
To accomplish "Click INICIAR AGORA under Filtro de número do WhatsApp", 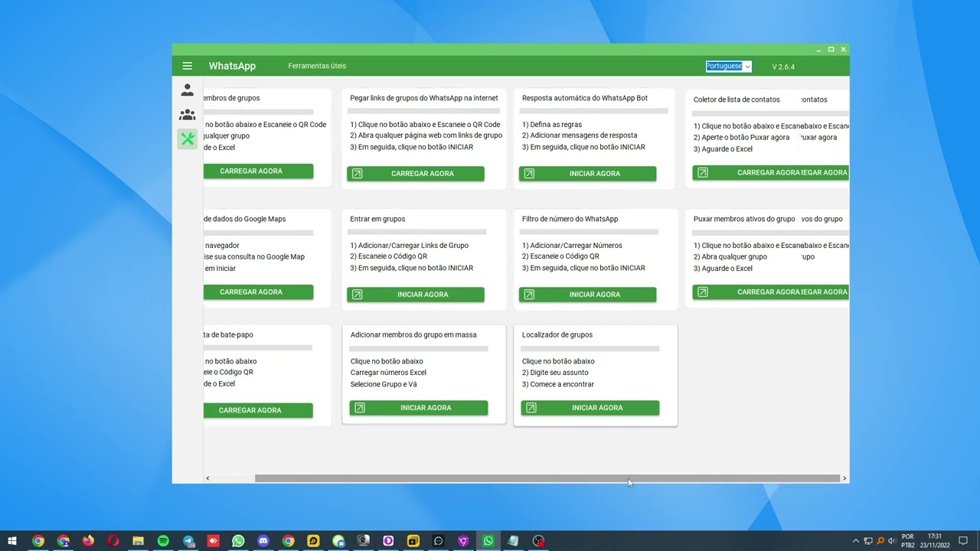I will click(x=587, y=295).
